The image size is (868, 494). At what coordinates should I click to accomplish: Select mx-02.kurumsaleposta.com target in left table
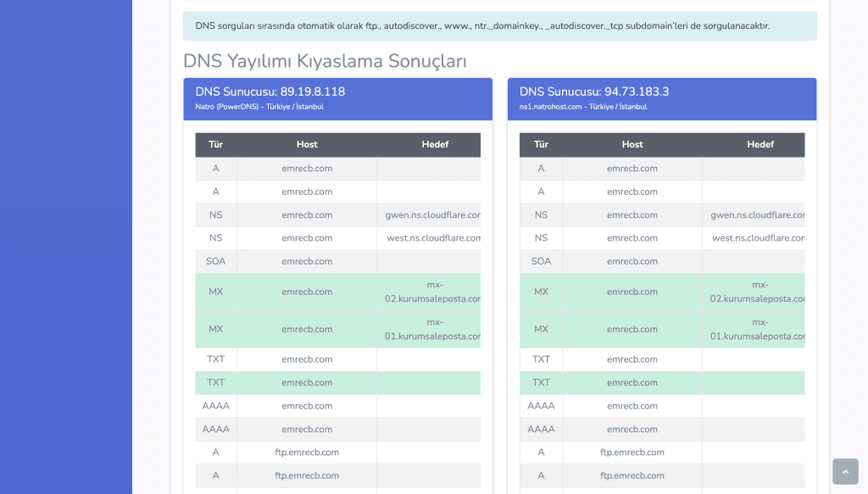(x=432, y=291)
